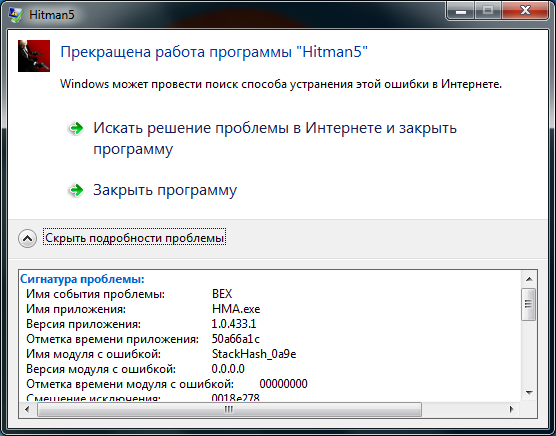Click version value "1.0.433.1"

tap(234, 324)
